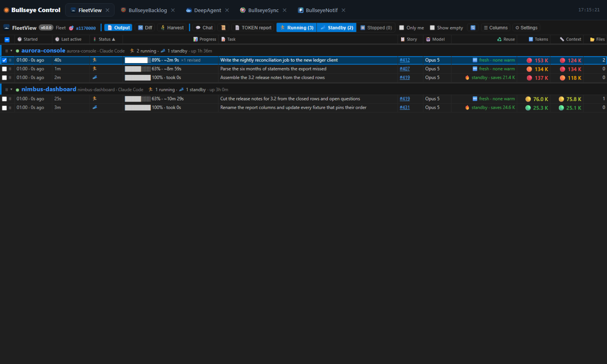Screen dimensions: 607x364
Task: Click the fresh reuse icon in the #412 row
Action: [475, 60]
